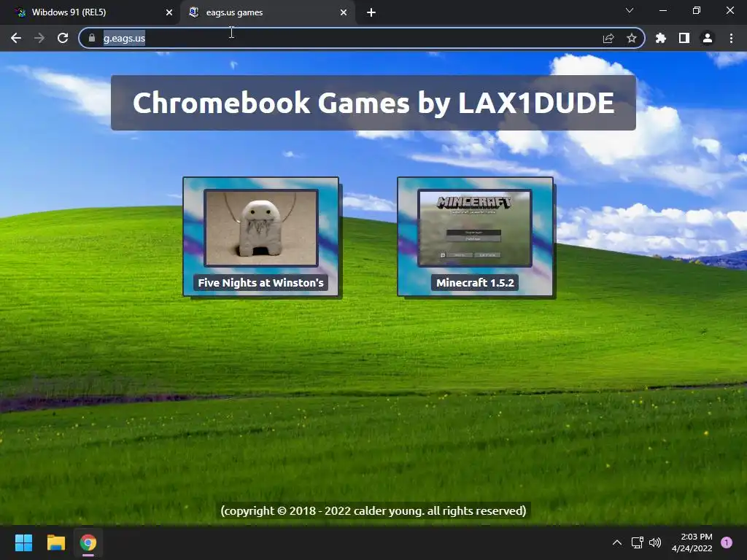The width and height of the screenshot is (747, 560).
Task: Minimize the Chrome window
Action: [x=662, y=10]
